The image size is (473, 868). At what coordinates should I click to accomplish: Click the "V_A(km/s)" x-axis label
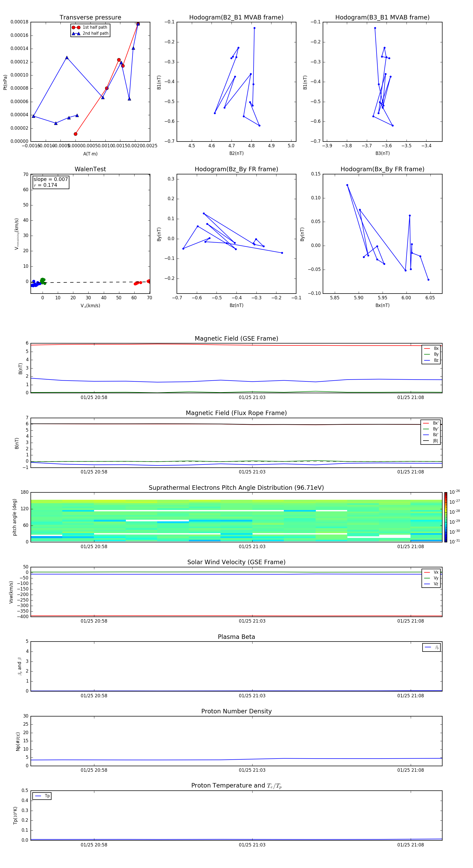[90, 306]
